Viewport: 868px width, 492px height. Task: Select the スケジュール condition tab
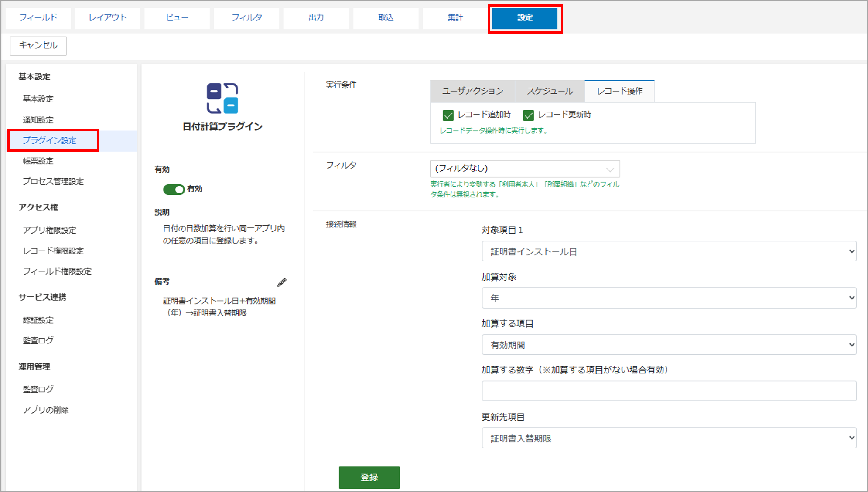(x=550, y=91)
